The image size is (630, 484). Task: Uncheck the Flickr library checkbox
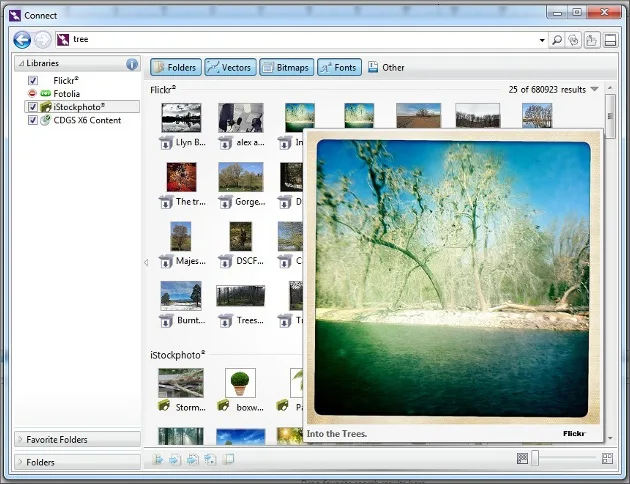[33, 80]
